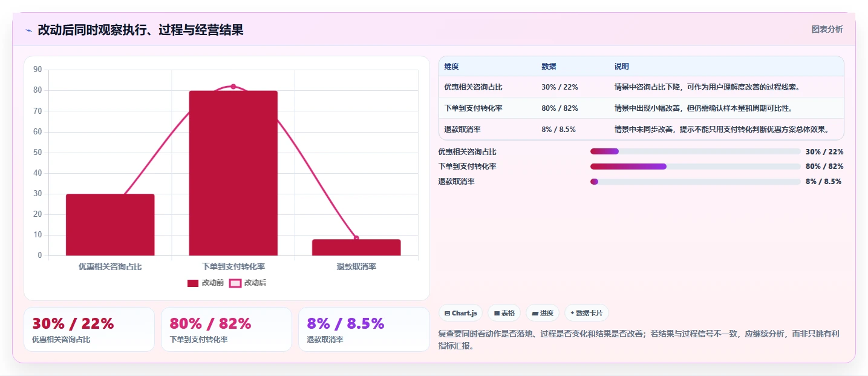This screenshot has height=376, width=868.
Task: Click progress value 30% / 22% at row end
Action: (824, 151)
